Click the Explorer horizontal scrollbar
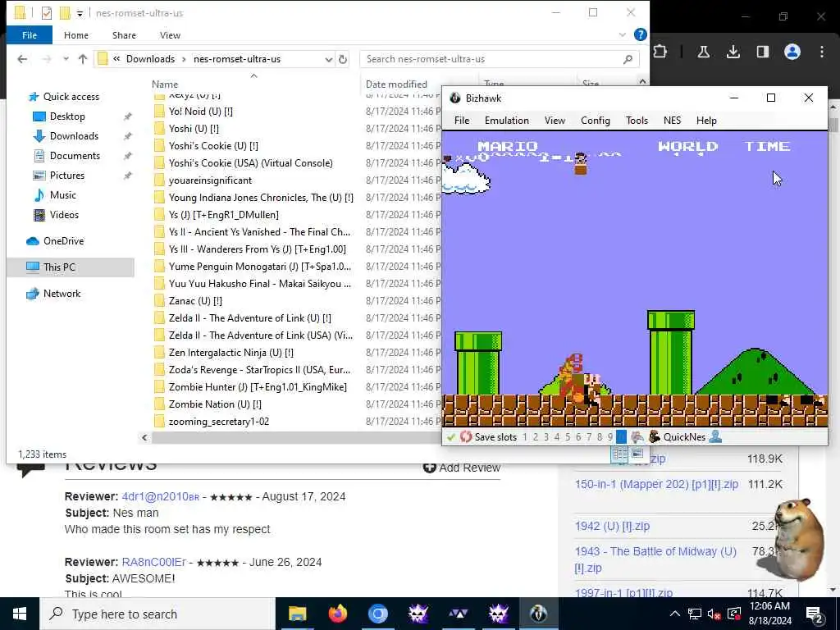This screenshot has height=630, width=840. pos(295,438)
